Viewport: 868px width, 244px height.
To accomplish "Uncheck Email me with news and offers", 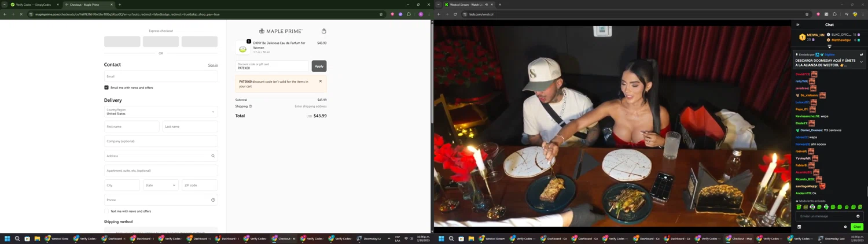I will tap(106, 88).
